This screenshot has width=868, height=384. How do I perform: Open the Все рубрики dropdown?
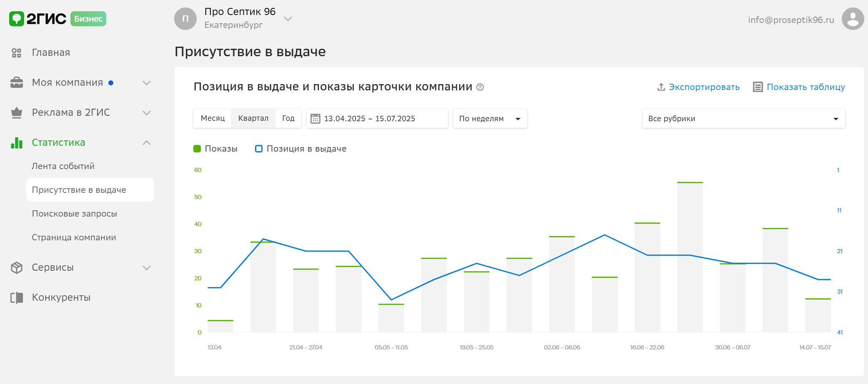744,119
